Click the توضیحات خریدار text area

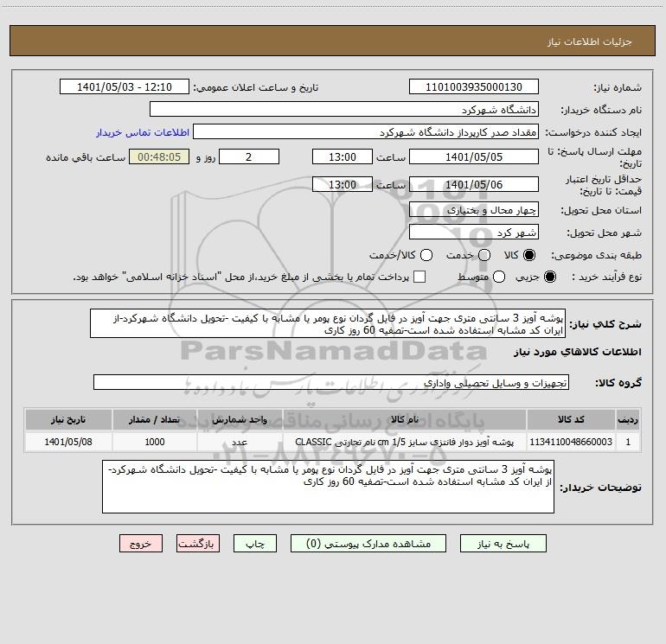point(329,487)
